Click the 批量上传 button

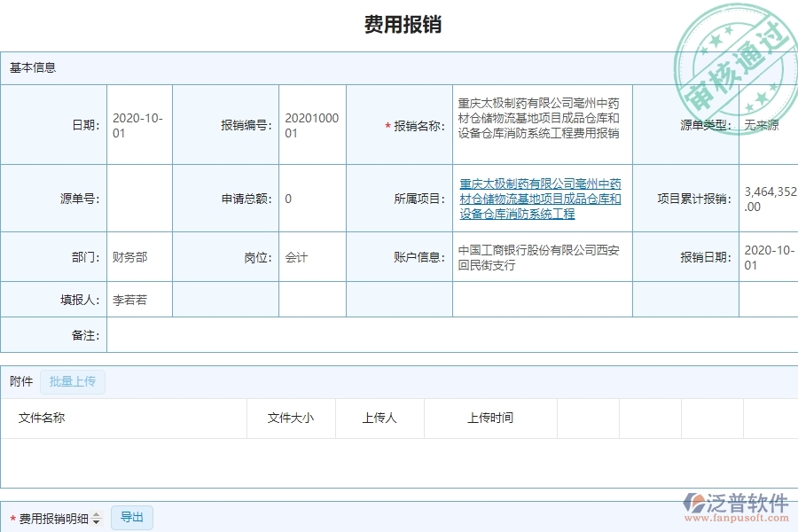point(73,381)
